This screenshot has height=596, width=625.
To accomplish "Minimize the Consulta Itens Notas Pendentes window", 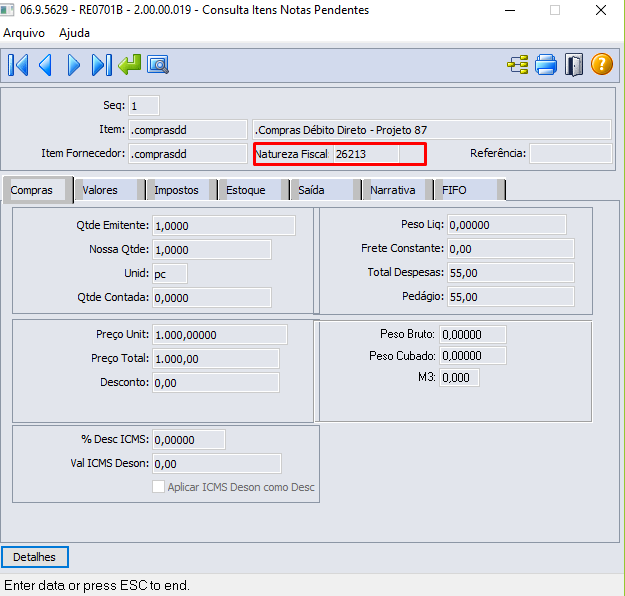I will [x=510, y=10].
